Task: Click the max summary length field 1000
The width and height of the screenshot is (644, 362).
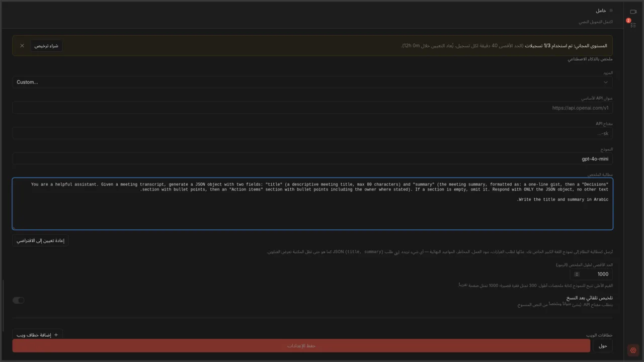Action: [x=592, y=274]
